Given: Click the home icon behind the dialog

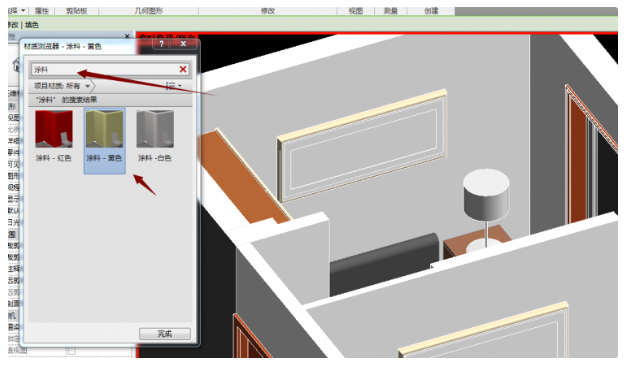Looking at the screenshot, I should coord(16,64).
